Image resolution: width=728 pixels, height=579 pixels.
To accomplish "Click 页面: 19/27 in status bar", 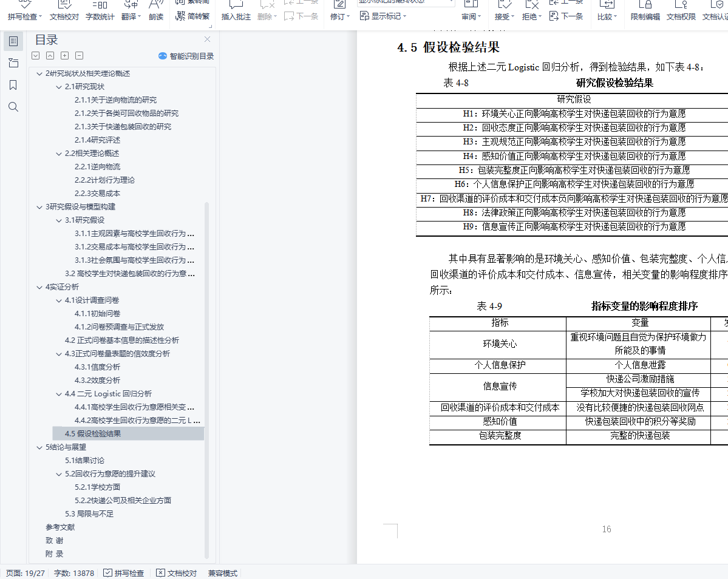I will pyautogui.click(x=26, y=573).
